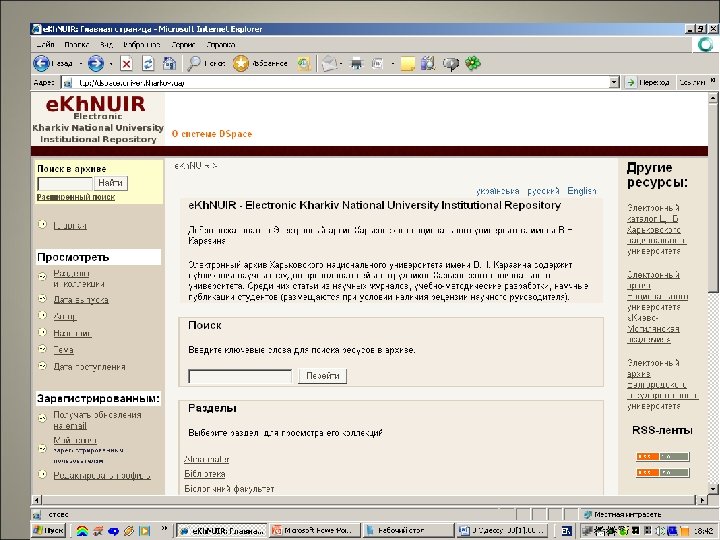
Task: Click the eKhNUIR logo
Action: pos(97,118)
